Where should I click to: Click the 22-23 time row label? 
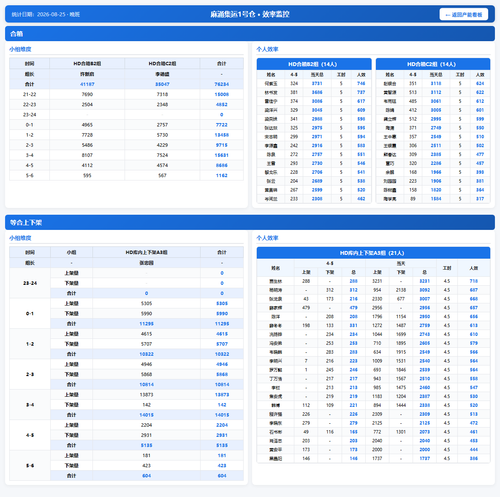click(x=29, y=104)
